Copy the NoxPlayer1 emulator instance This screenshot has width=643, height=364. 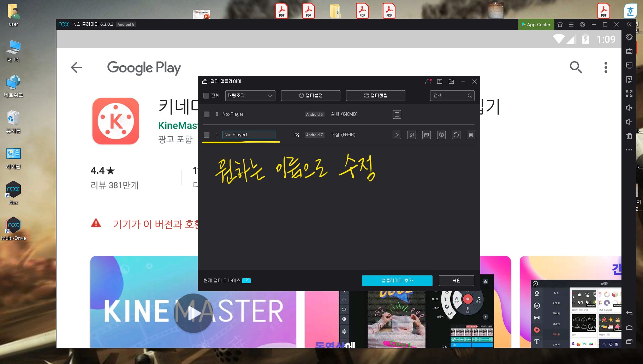(x=427, y=135)
